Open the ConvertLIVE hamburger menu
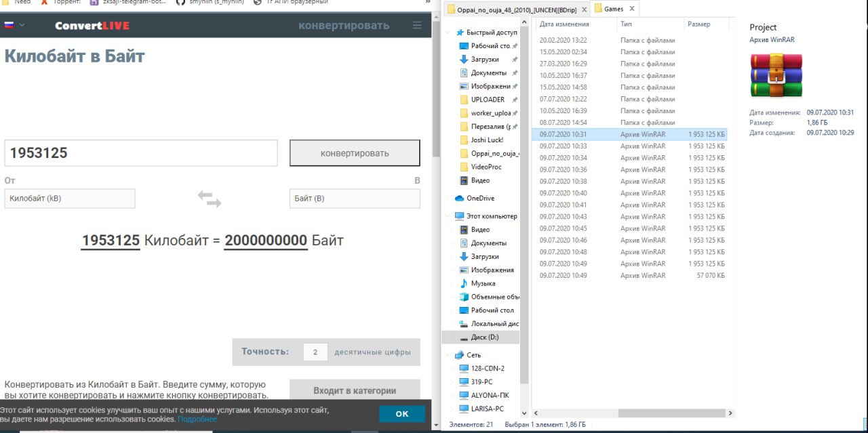The image size is (868, 433). (417, 25)
